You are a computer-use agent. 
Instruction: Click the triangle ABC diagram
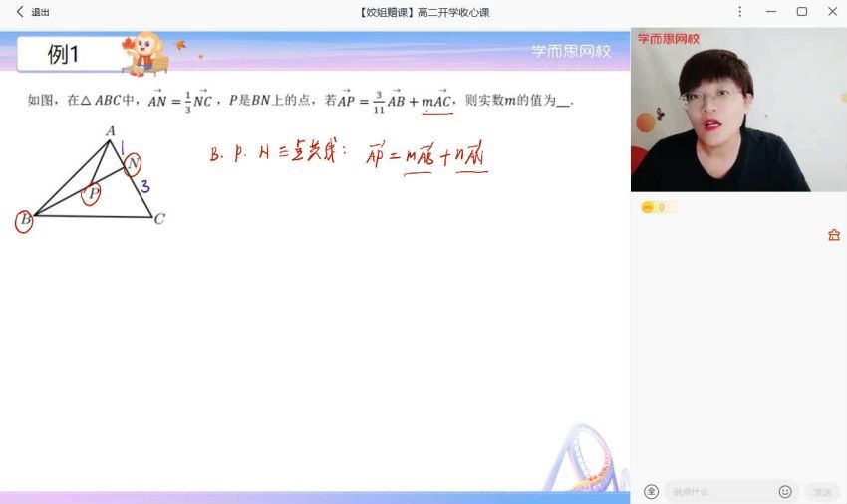pyautogui.click(x=91, y=178)
